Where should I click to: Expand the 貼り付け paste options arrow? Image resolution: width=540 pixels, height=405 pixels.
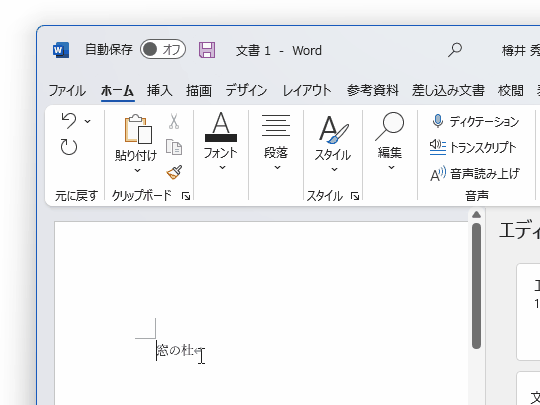click(x=137, y=170)
